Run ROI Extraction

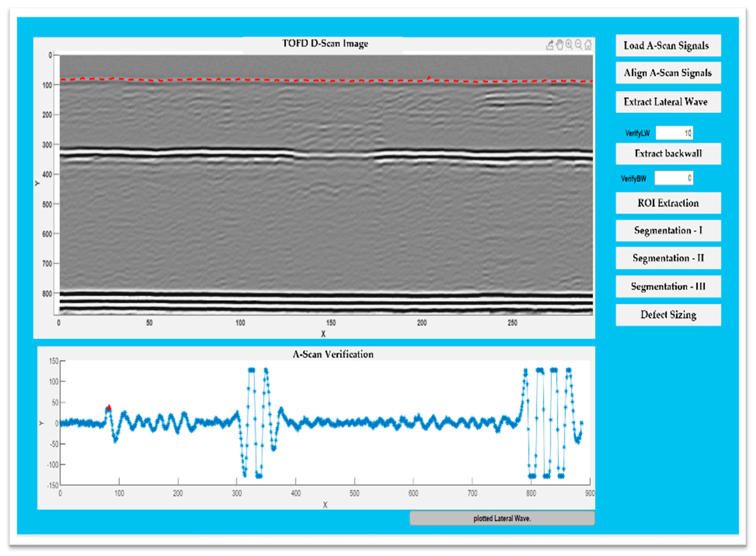pyautogui.click(x=668, y=203)
